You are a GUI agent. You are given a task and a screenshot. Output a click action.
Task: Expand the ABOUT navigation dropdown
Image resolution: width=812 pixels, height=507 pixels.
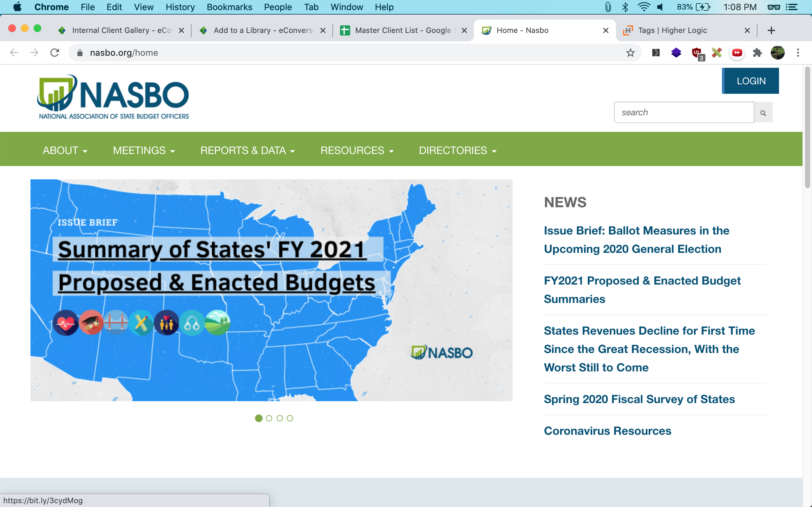point(65,151)
